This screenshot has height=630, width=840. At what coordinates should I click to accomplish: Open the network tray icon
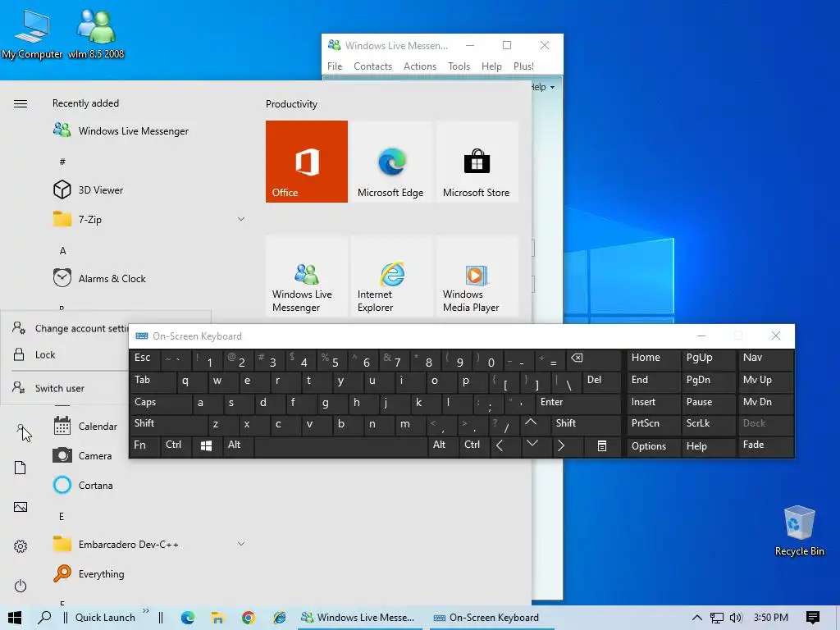click(x=716, y=618)
